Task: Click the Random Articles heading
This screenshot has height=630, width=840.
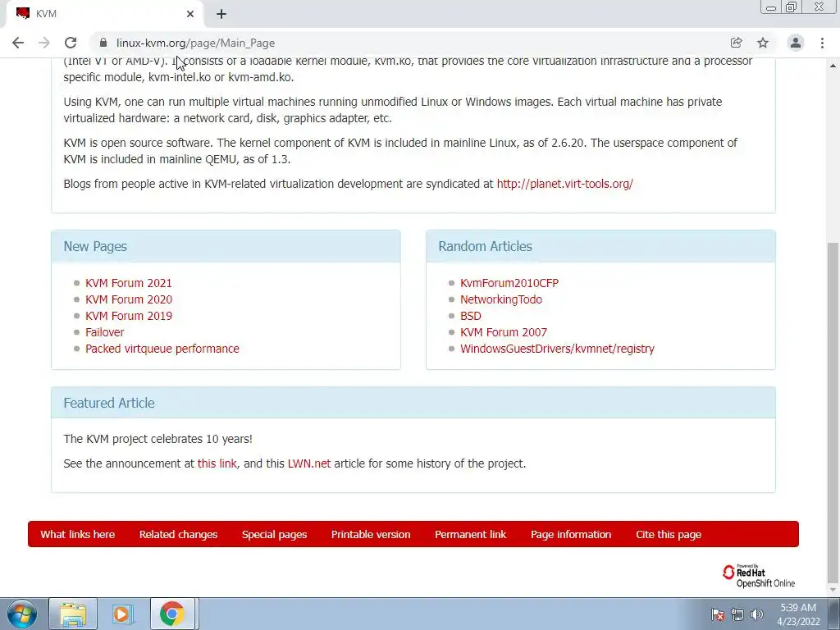Action: 486,246
